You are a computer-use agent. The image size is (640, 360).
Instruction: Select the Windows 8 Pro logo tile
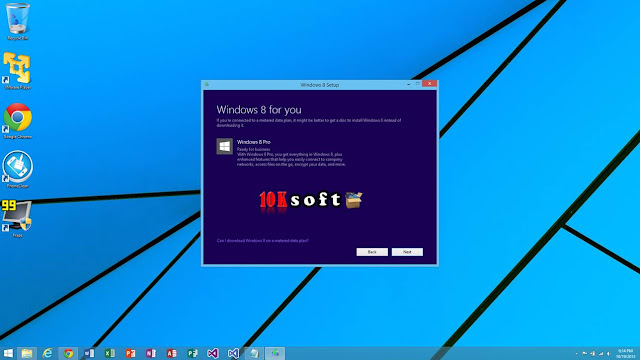point(224,146)
